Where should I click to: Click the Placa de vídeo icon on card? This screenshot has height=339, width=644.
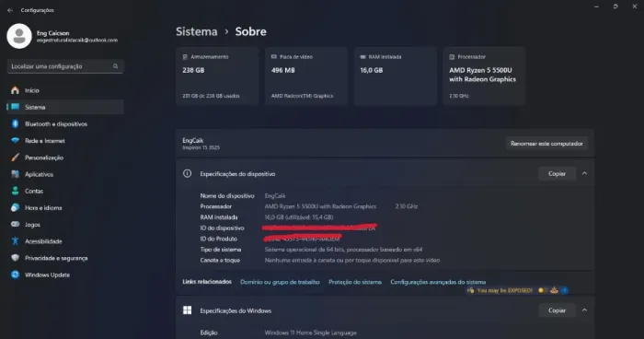[274, 57]
